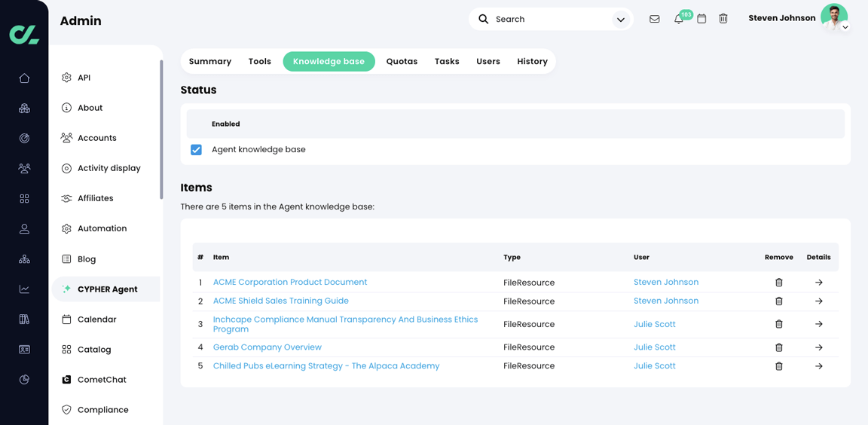The height and width of the screenshot is (425, 868).
Task: Remove ACME Corporation Product Document item
Action: (x=779, y=283)
